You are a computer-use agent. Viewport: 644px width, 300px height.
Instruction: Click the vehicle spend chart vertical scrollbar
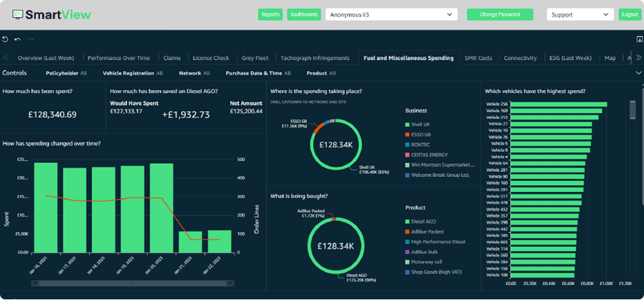point(633,109)
